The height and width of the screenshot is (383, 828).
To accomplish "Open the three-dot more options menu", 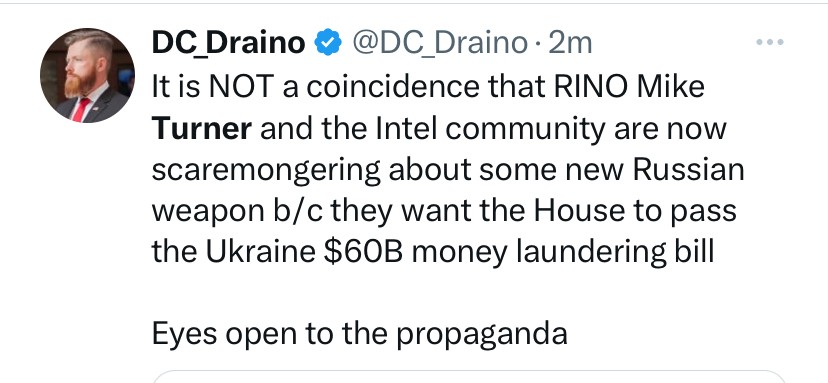I will (x=770, y=42).
